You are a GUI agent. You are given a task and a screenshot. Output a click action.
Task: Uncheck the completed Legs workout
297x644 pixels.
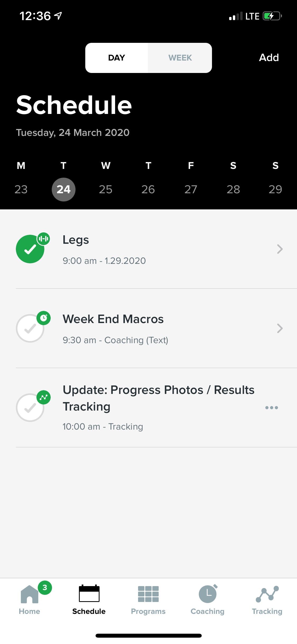30,249
